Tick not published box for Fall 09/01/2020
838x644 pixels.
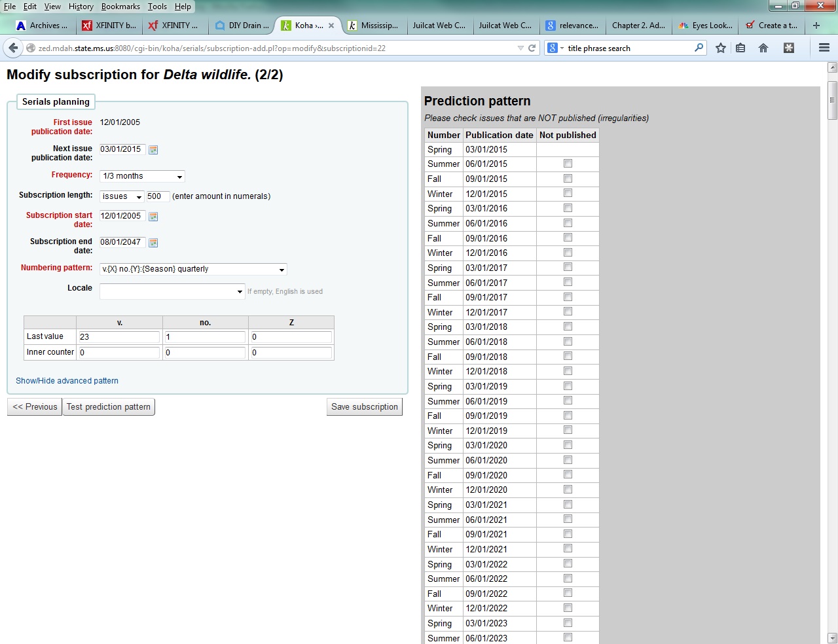pos(568,474)
